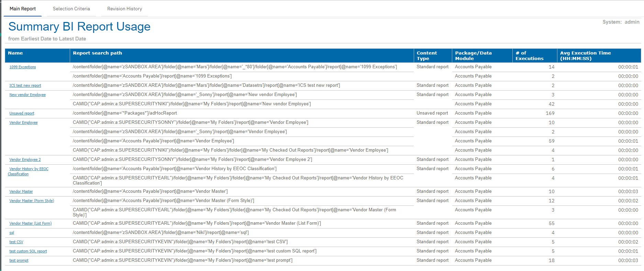The width and height of the screenshot is (644, 271).
Task: Click the Vendor Employee 2 link
Action: (x=25, y=160)
